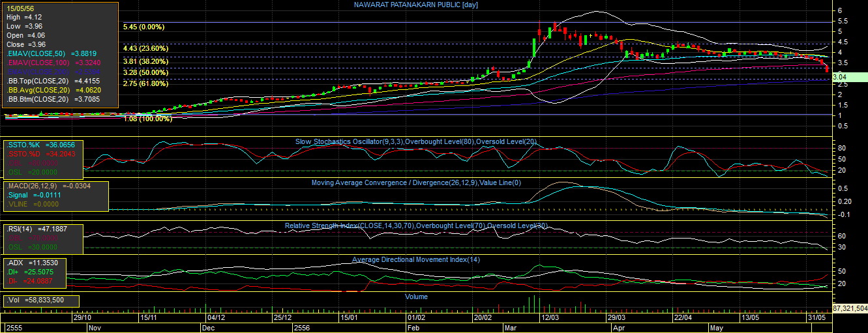Select the .EMAV(CLOSE,50) =3.8819 legend entry
This screenshot has height=333, width=868.
tap(52, 53)
